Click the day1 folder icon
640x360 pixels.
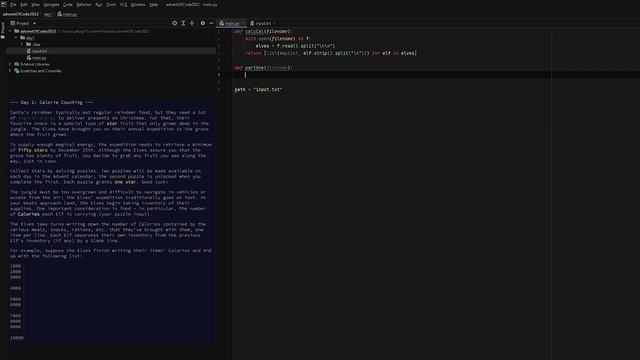point(22,38)
